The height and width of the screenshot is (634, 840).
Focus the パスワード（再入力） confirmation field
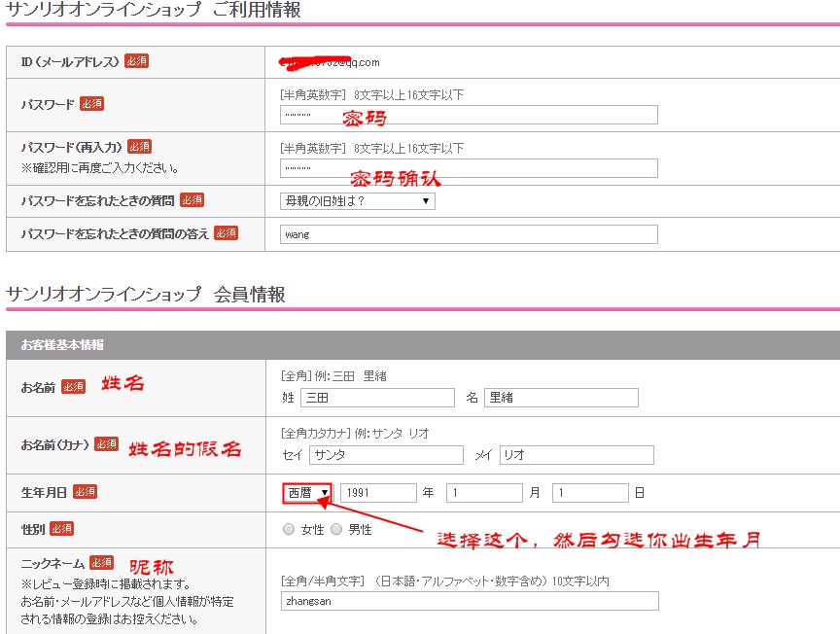(x=468, y=168)
